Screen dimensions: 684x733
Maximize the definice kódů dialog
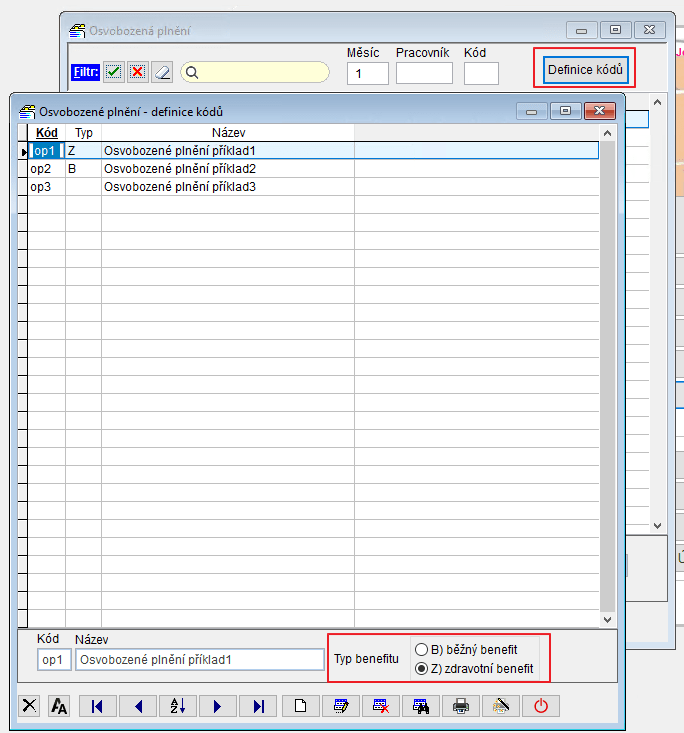(x=566, y=111)
